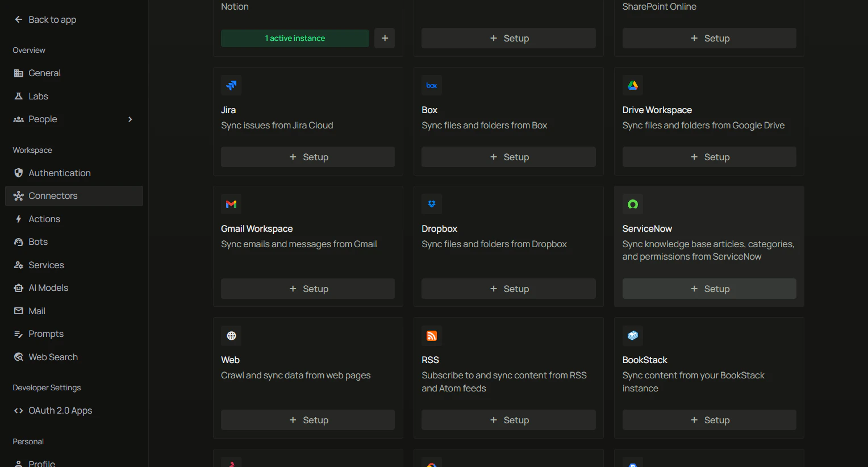Click the Web globe icon

click(x=231, y=336)
